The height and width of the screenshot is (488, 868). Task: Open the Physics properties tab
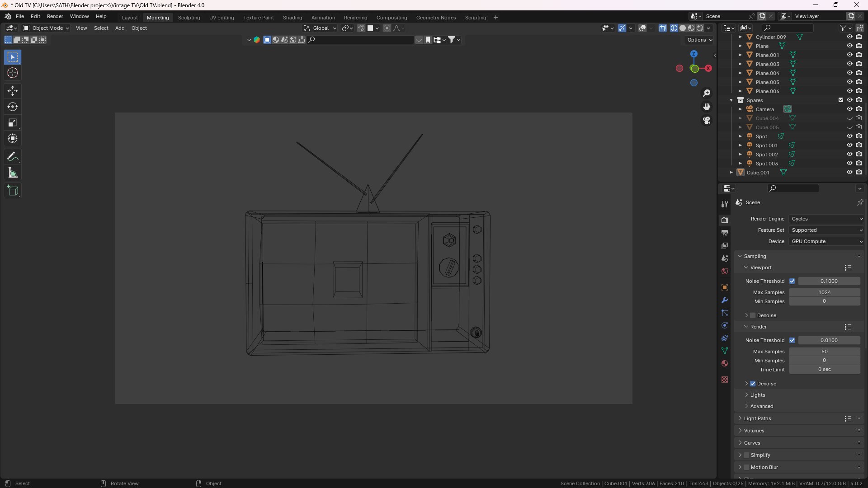[725, 325]
